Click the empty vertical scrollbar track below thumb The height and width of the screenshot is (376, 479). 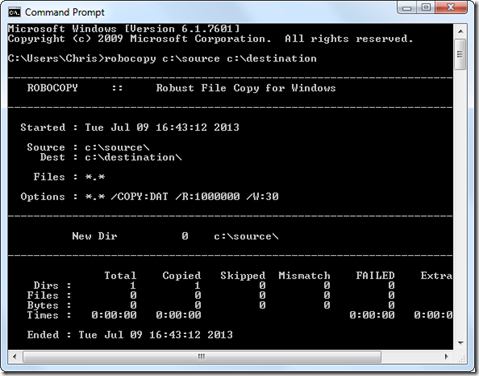461,203
